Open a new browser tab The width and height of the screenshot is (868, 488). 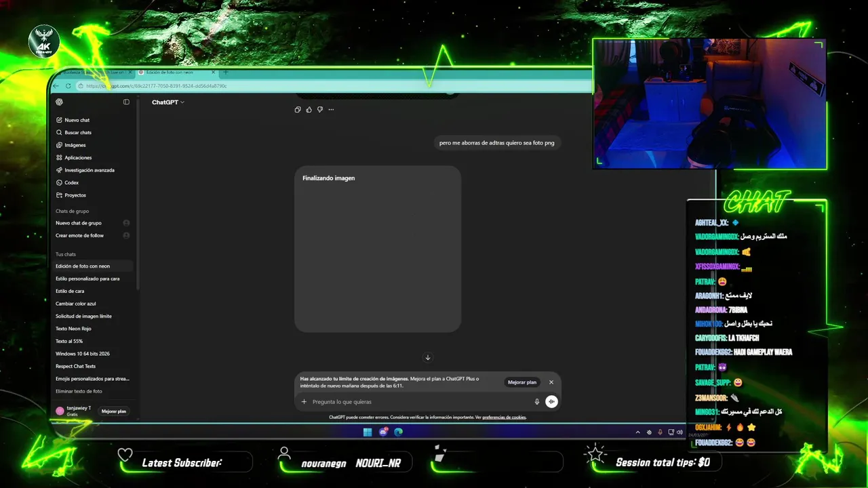226,73
